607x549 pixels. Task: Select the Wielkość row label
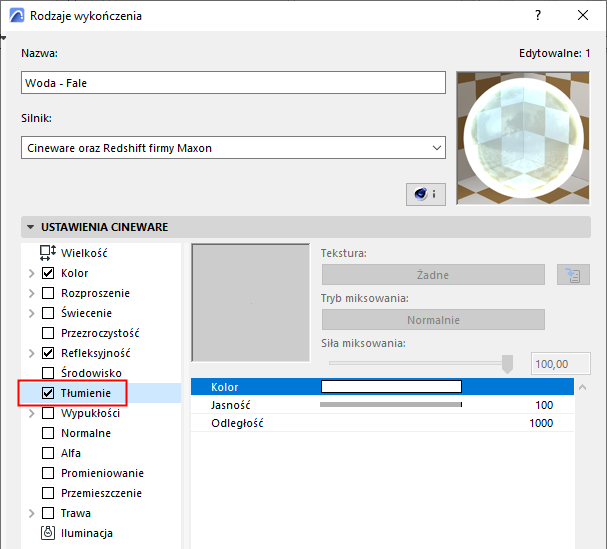click(x=84, y=253)
